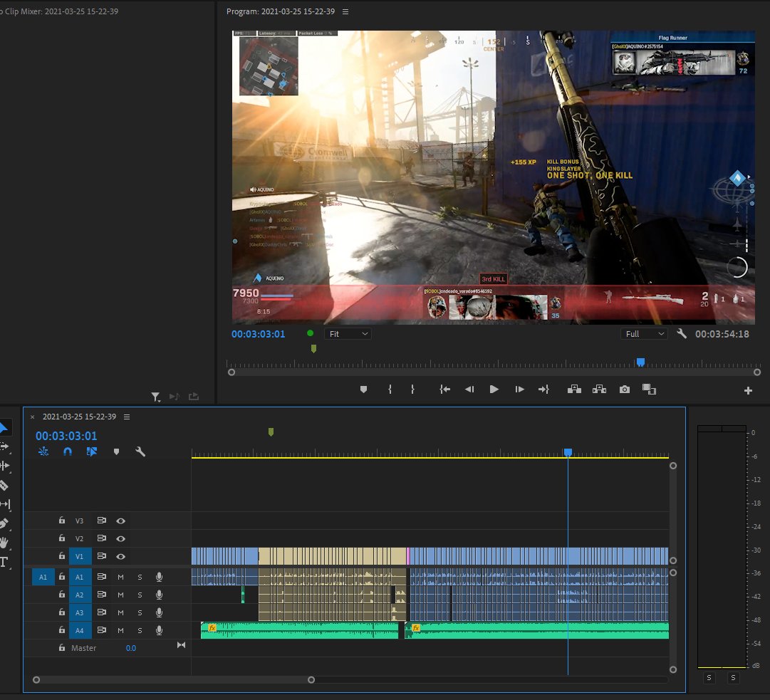
Task: Click Mark In bracket button
Action: pos(390,390)
